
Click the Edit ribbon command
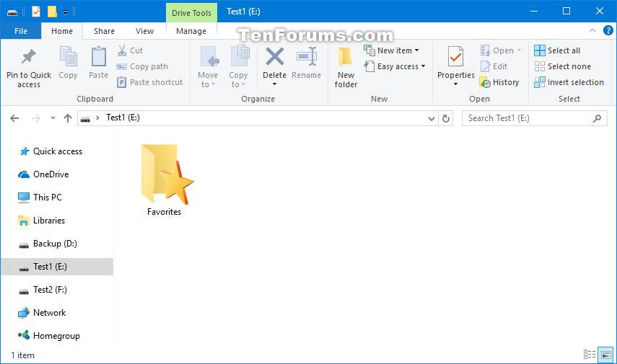point(494,66)
